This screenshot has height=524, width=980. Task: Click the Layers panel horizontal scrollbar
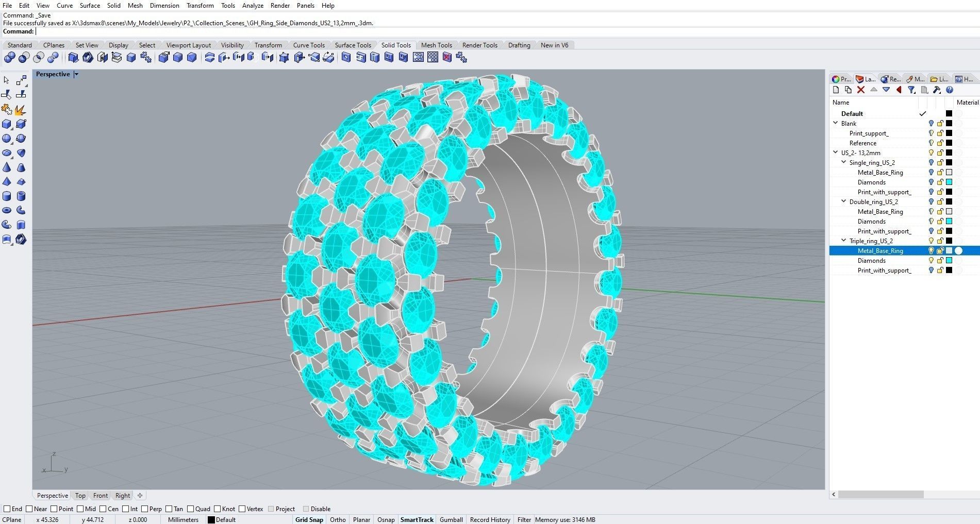[x=881, y=494]
